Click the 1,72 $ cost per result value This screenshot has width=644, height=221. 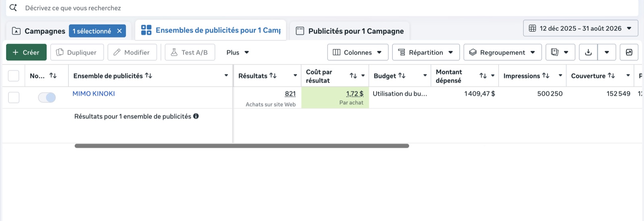355,94
